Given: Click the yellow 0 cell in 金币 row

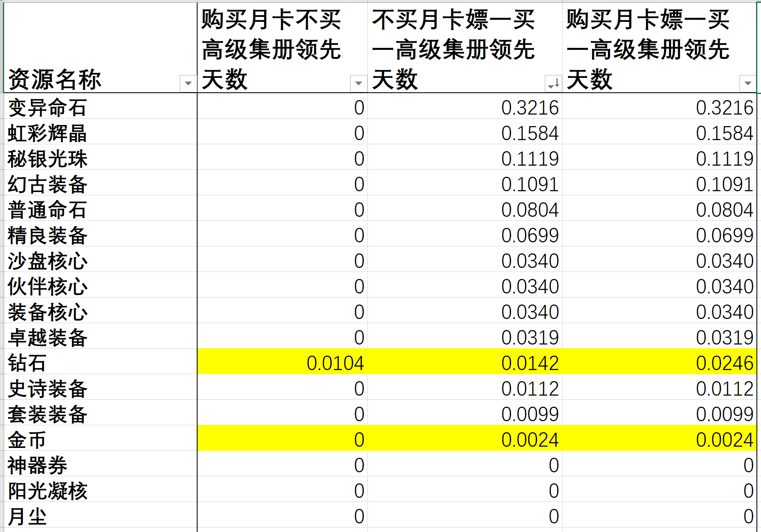Looking at the screenshot, I should pos(283,438).
